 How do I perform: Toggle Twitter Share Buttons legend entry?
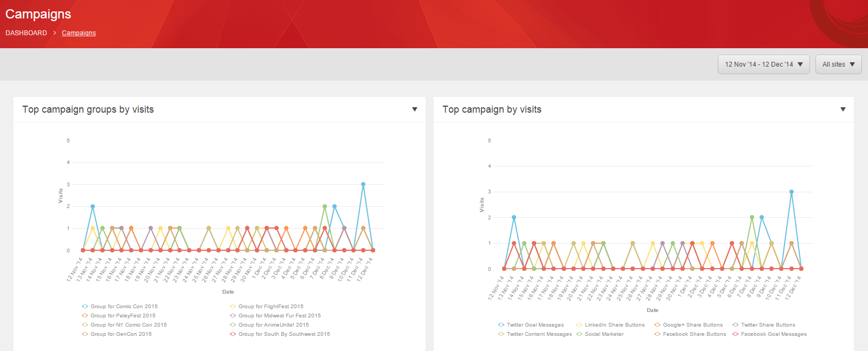764,325
